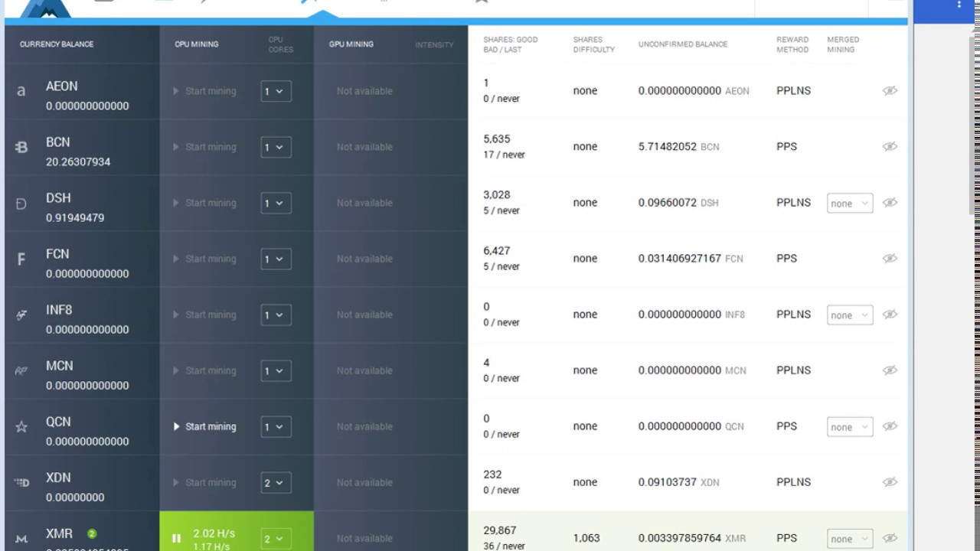Viewport: 980px width, 551px height.
Task: Open CPU cores dropdown for BCN
Action: tap(276, 147)
